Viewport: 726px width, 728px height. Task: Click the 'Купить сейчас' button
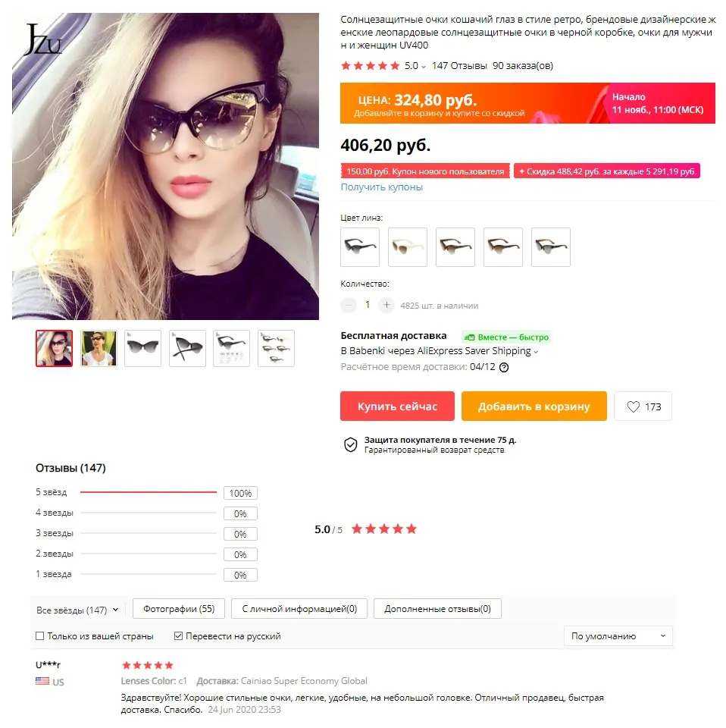397,406
